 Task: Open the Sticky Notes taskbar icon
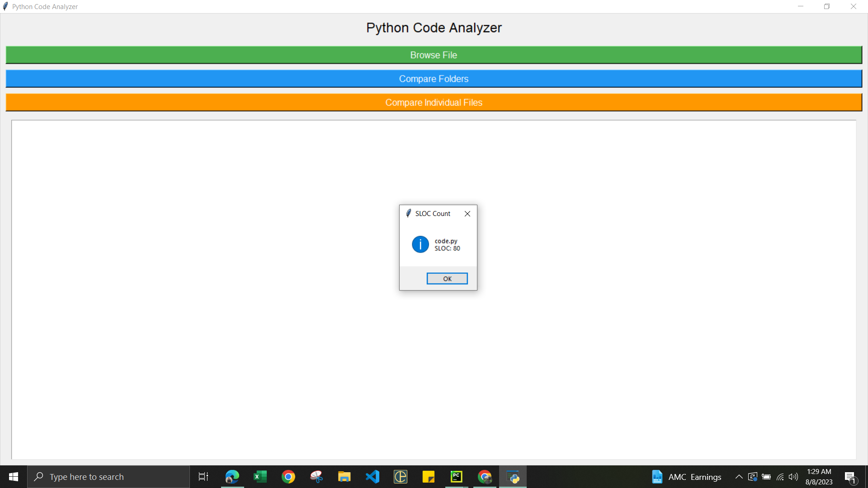(x=429, y=477)
